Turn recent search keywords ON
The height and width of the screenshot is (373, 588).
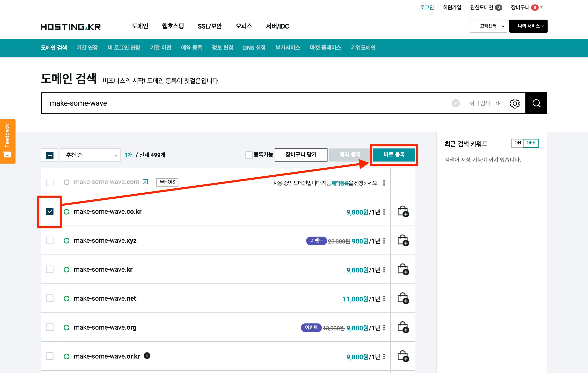(x=517, y=143)
